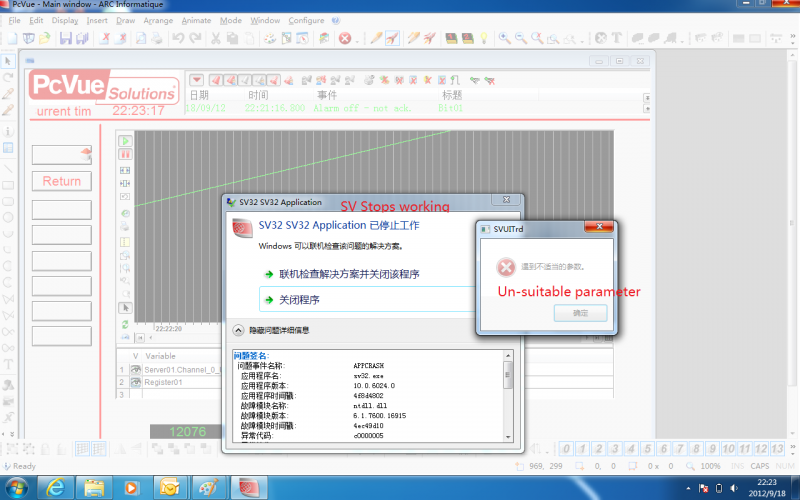This screenshot has width=800, height=500.
Task: Click scroll down arrow in problem details
Action: 508,437
